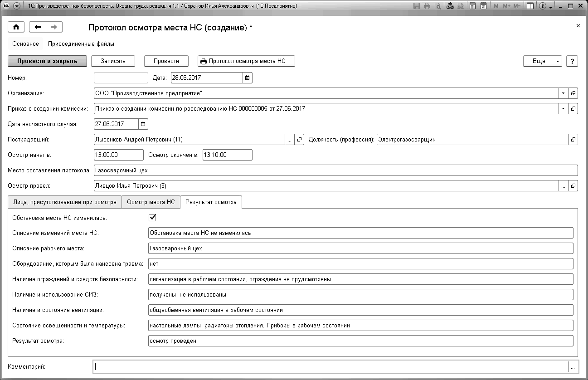Open Присоединенные файлы link
The height and width of the screenshot is (380, 588).
click(81, 44)
